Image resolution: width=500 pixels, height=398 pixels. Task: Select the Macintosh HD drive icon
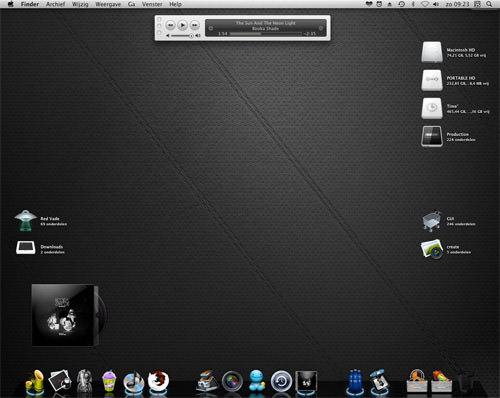point(432,52)
